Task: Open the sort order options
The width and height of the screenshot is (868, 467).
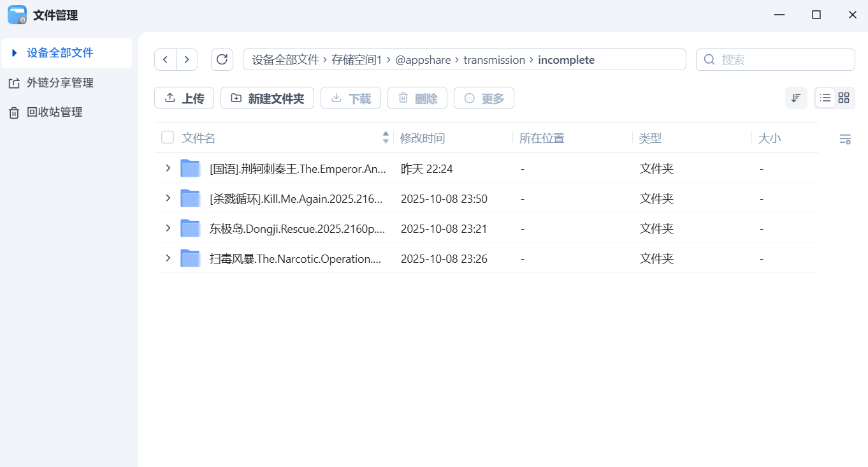Action: (796, 98)
